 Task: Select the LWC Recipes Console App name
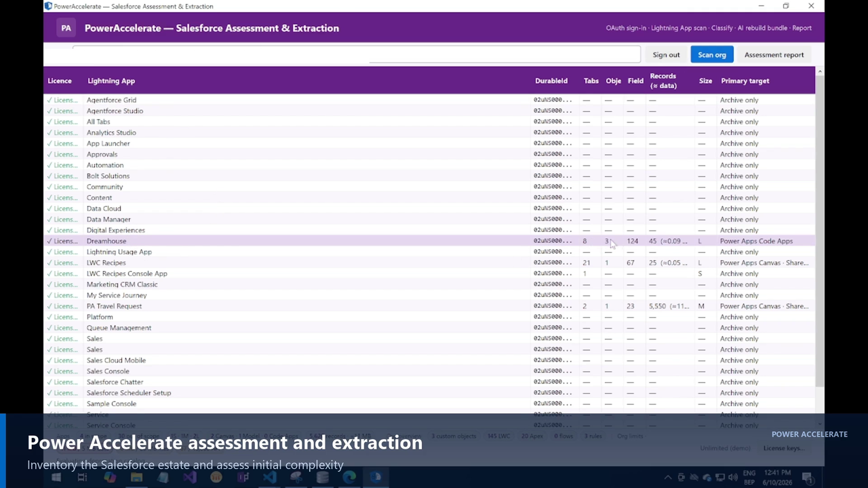(127, 274)
